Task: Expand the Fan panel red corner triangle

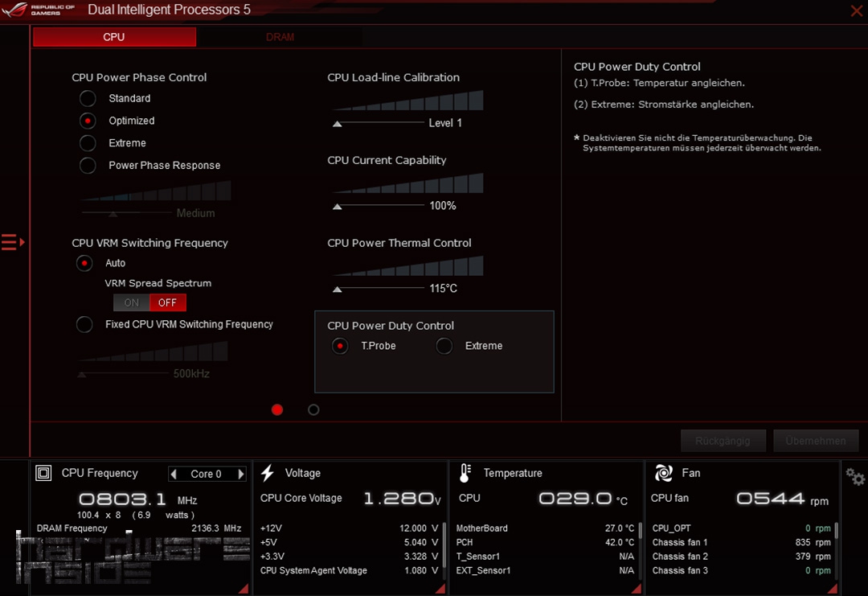Action: (x=832, y=588)
